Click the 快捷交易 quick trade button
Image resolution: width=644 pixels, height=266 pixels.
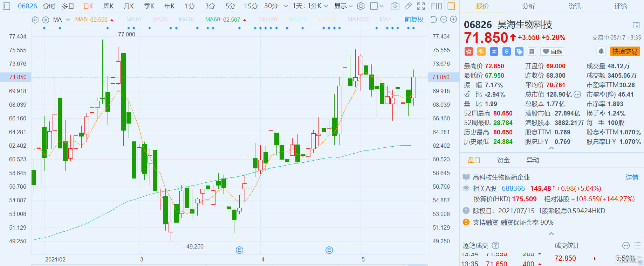click(x=625, y=51)
